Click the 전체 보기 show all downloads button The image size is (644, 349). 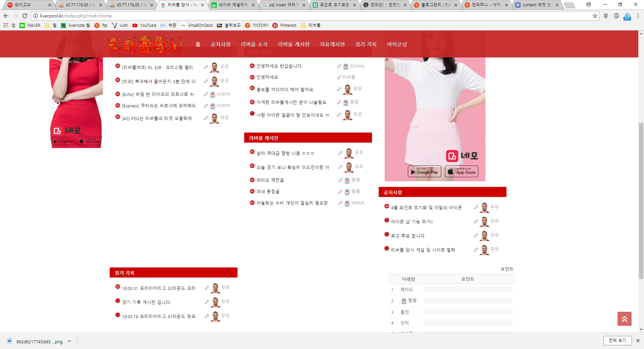[x=617, y=340]
